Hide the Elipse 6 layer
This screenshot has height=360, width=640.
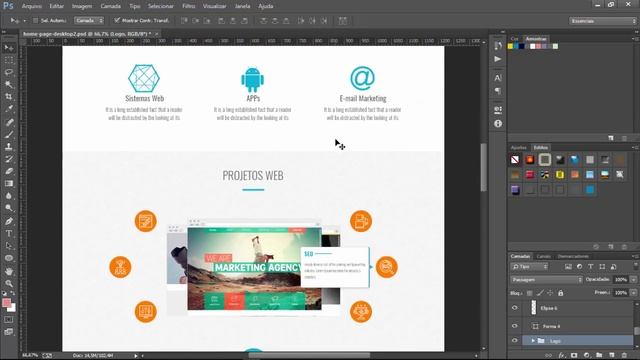coord(515,308)
